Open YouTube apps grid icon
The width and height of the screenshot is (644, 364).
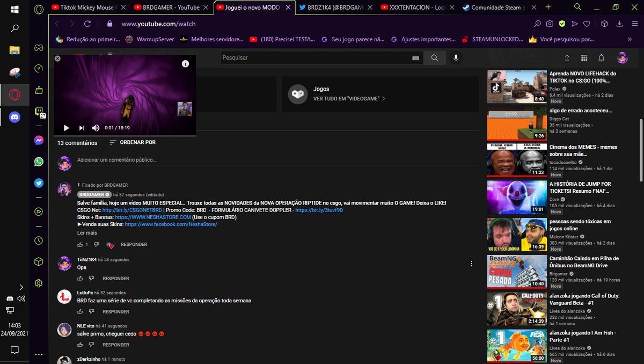(x=584, y=58)
